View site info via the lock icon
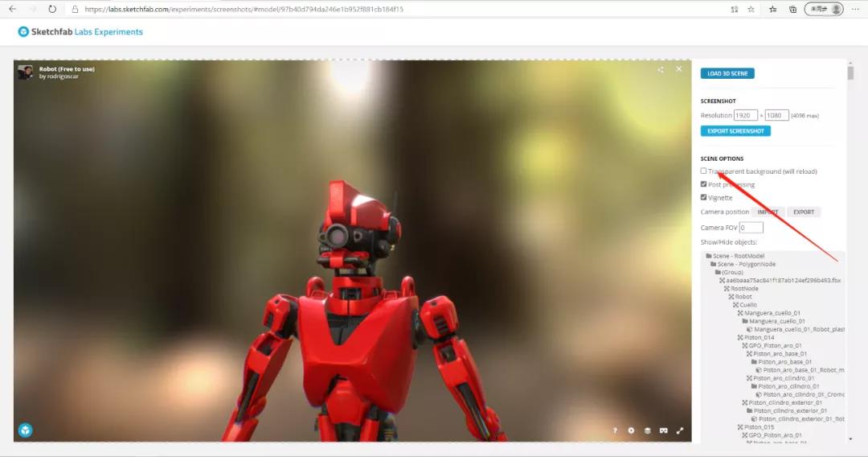Viewport: 868px width, 457px height. 76,9
